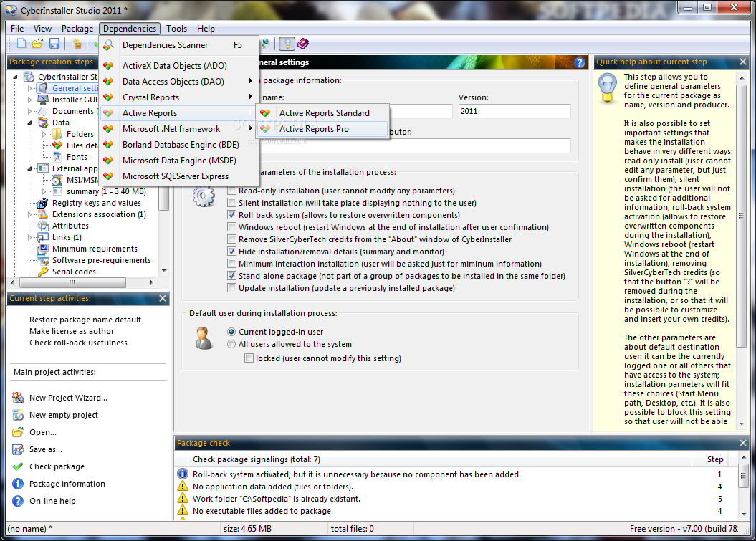The height and width of the screenshot is (541, 756).
Task: Click Check roll-back usefulness link
Action: (x=79, y=343)
